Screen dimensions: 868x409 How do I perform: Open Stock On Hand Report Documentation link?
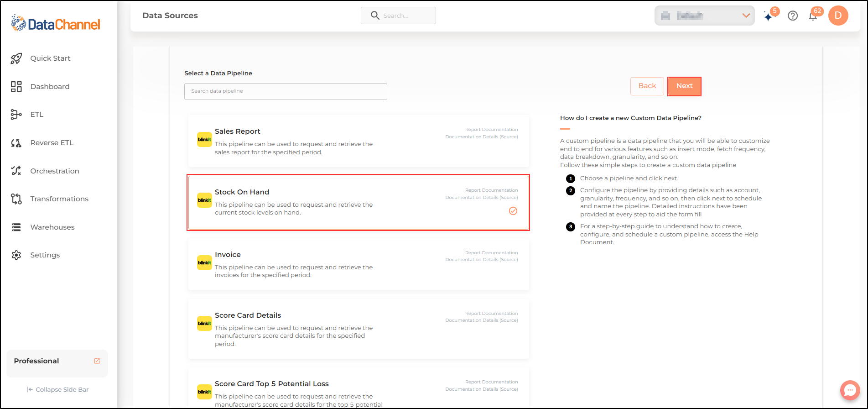pyautogui.click(x=491, y=190)
